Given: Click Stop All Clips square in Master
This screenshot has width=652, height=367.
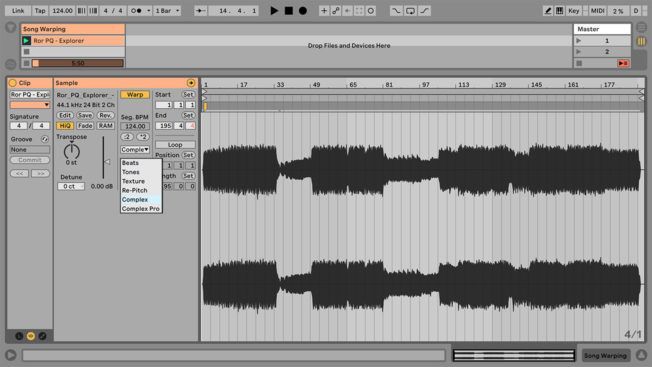Looking at the screenshot, I should 579,63.
